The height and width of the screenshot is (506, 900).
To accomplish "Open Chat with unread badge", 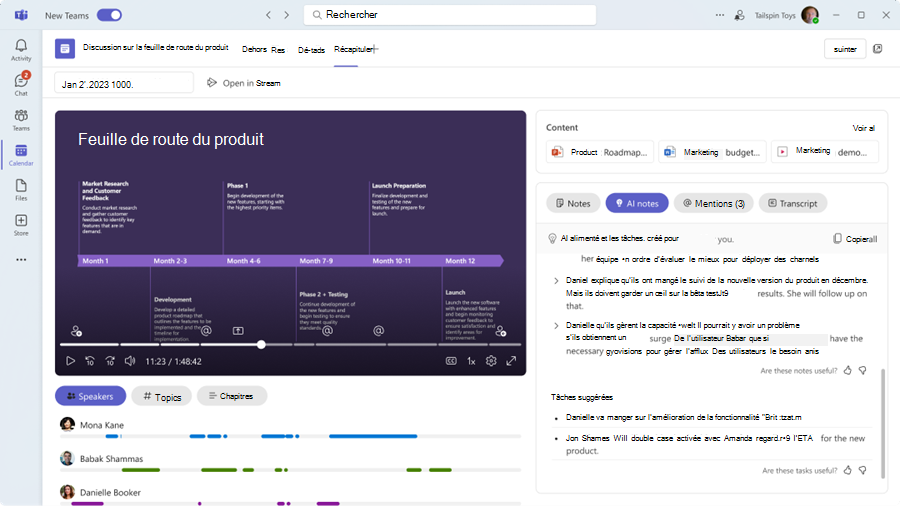I will click(21, 84).
